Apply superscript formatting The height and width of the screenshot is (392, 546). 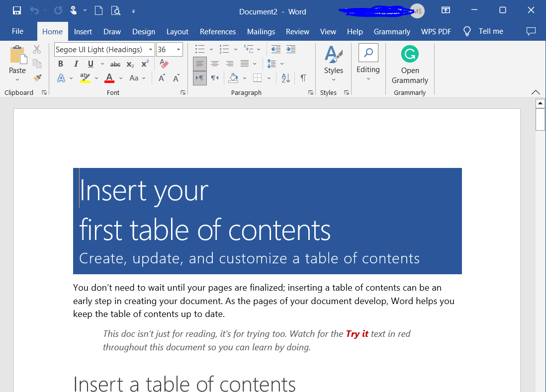tap(145, 64)
